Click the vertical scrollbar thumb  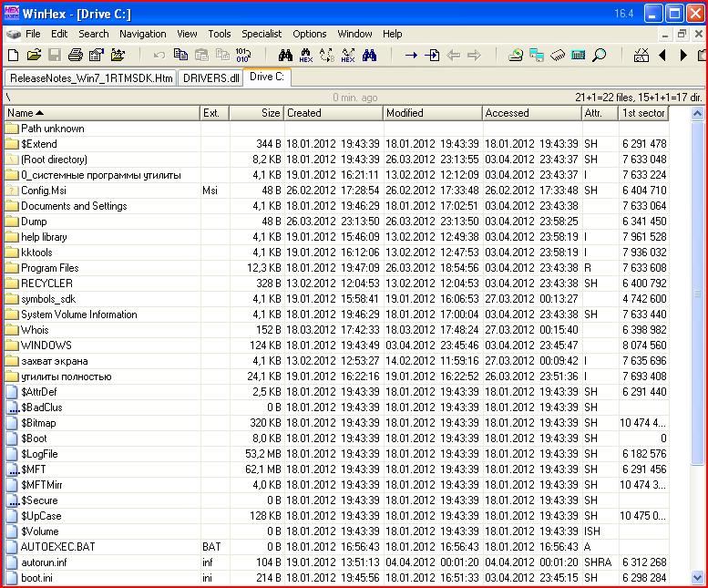coord(698,294)
